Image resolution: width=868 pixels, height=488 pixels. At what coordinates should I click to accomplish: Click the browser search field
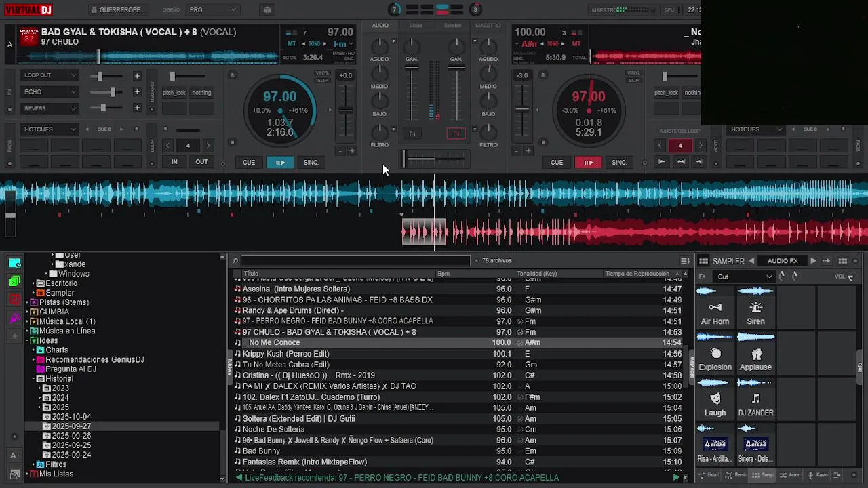355,260
